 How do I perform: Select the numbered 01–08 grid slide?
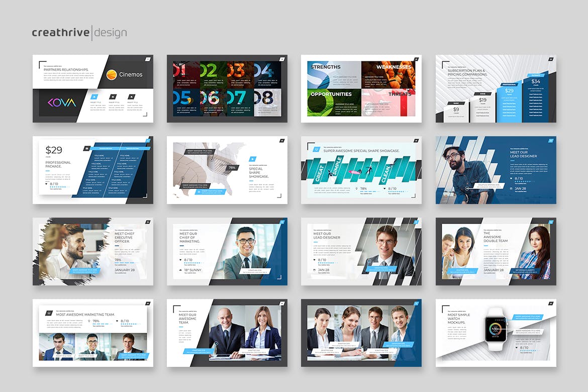point(227,89)
